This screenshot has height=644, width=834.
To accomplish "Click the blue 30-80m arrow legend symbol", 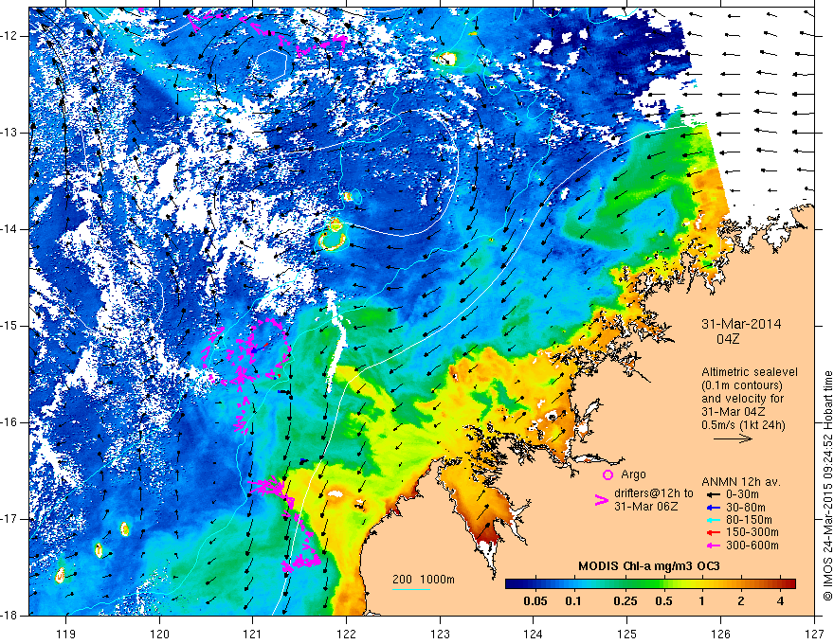I will (712, 508).
